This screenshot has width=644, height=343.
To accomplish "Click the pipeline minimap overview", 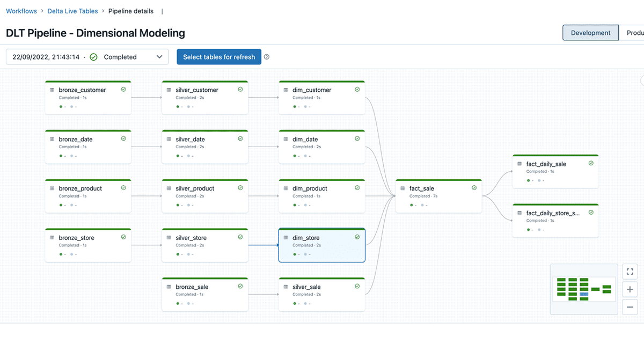I will tap(584, 289).
